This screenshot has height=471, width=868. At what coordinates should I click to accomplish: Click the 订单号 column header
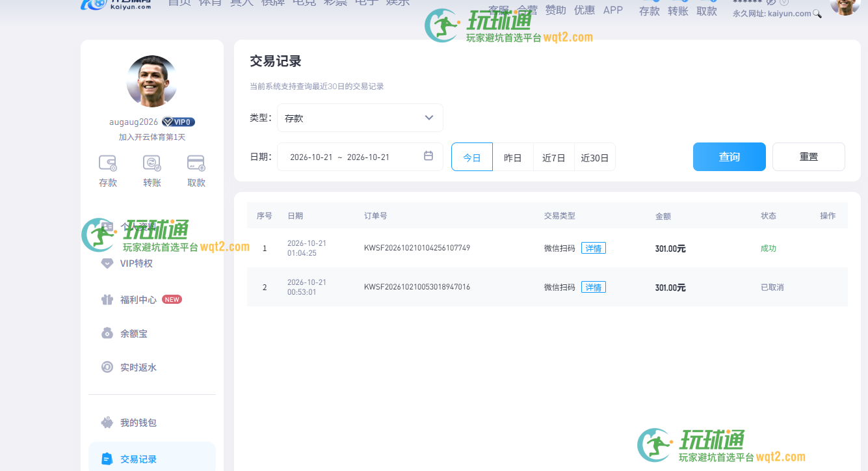(376, 215)
